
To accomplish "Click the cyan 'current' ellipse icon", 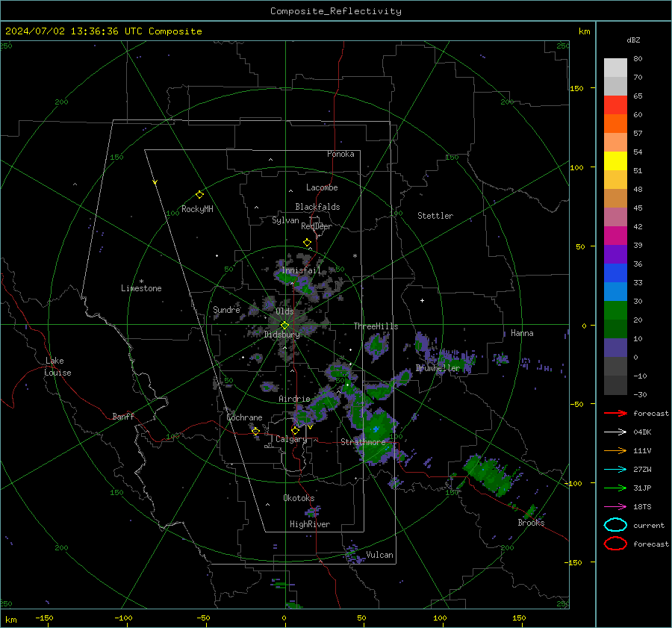I will click(x=615, y=525).
